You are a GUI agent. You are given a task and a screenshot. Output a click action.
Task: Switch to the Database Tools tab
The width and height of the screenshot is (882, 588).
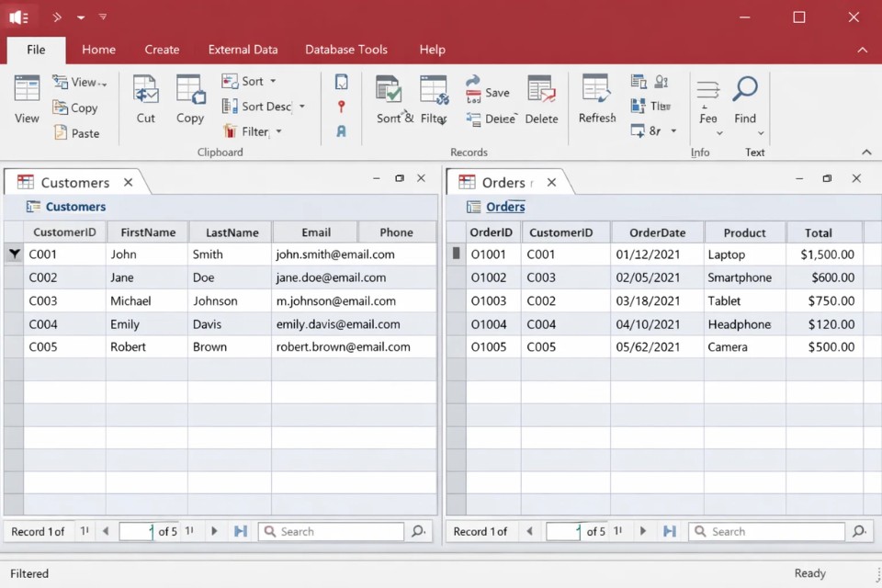coord(345,50)
